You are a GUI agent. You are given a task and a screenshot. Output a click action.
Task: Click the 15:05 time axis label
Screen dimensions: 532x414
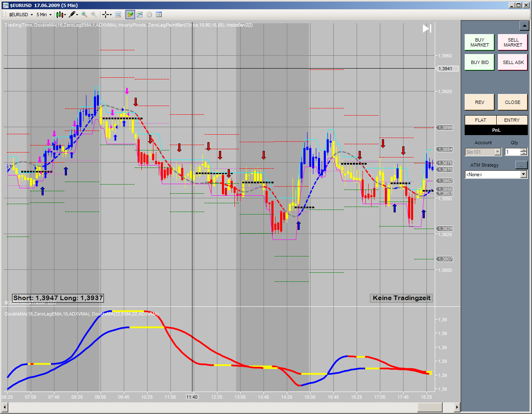pos(310,397)
